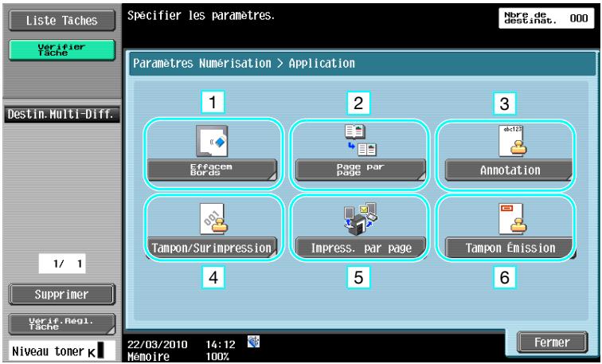
Task: Click the date 22/03/2010
Action: pyautogui.click(x=158, y=344)
